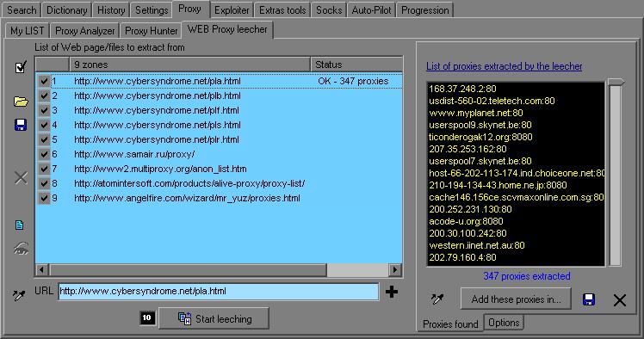This screenshot has width=644, height=339.
Task: Open a zone list with folder icon
Action: (21, 102)
